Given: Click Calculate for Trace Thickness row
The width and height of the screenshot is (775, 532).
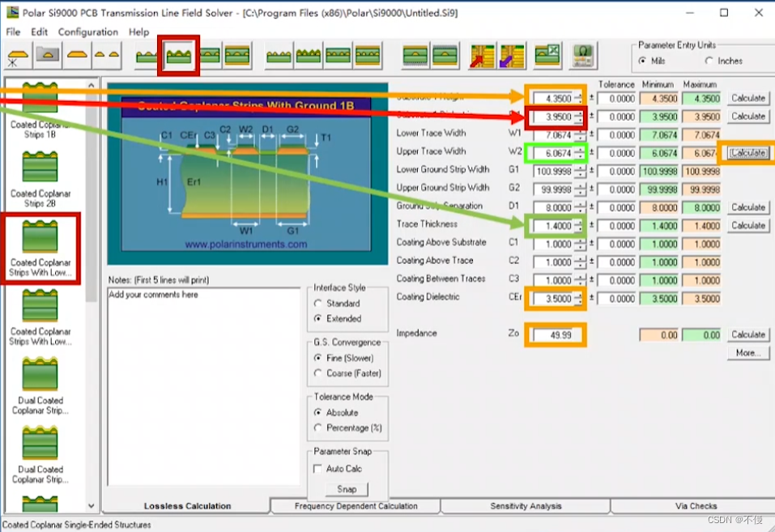Looking at the screenshot, I should (x=748, y=225).
